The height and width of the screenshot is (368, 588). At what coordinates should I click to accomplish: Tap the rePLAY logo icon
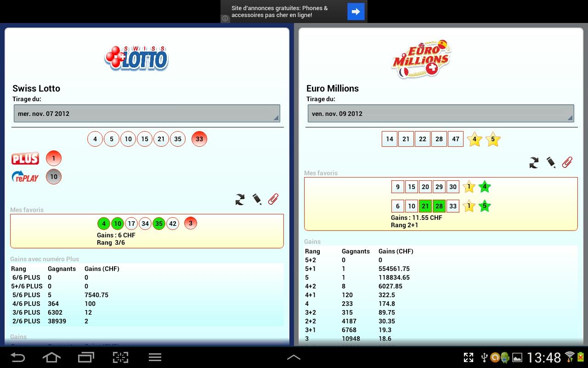[x=25, y=177]
